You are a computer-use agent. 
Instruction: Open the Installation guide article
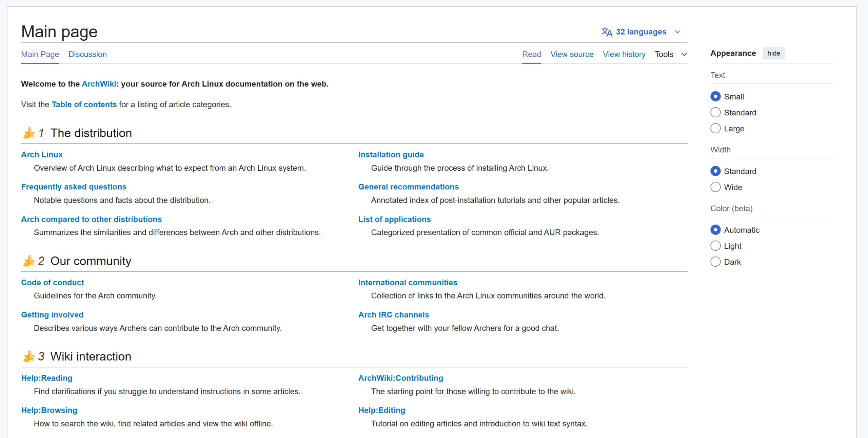[391, 154]
